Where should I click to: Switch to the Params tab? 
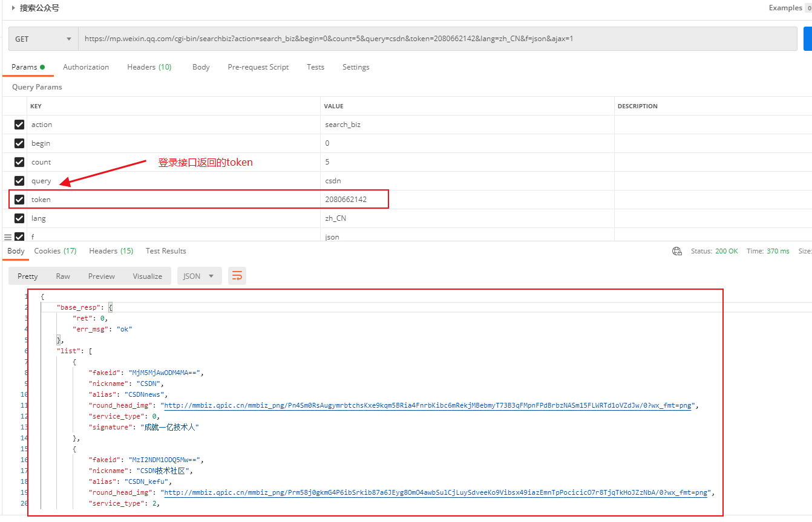coord(28,67)
